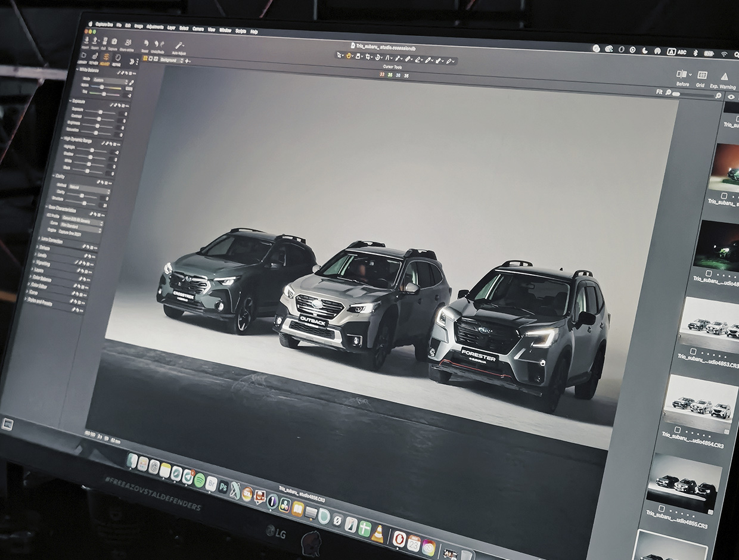The height and width of the screenshot is (560, 739).
Task: Click the zoom-in magnifier at slider end
Action: [719, 95]
